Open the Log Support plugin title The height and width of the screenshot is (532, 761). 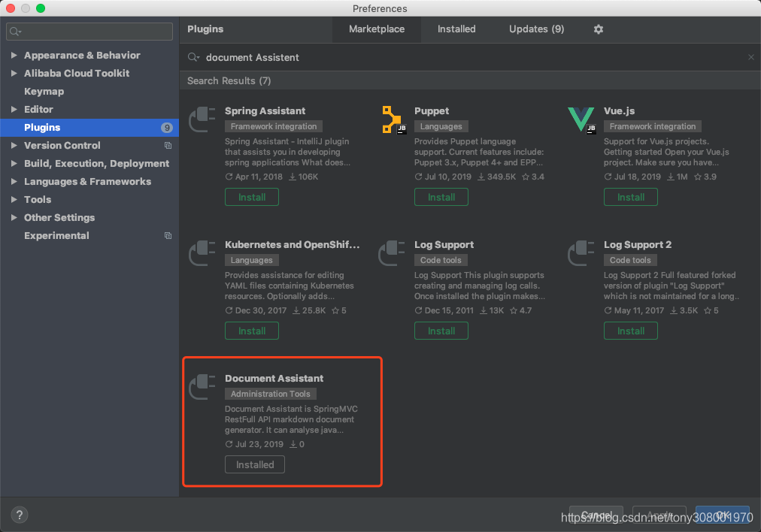click(x=444, y=245)
